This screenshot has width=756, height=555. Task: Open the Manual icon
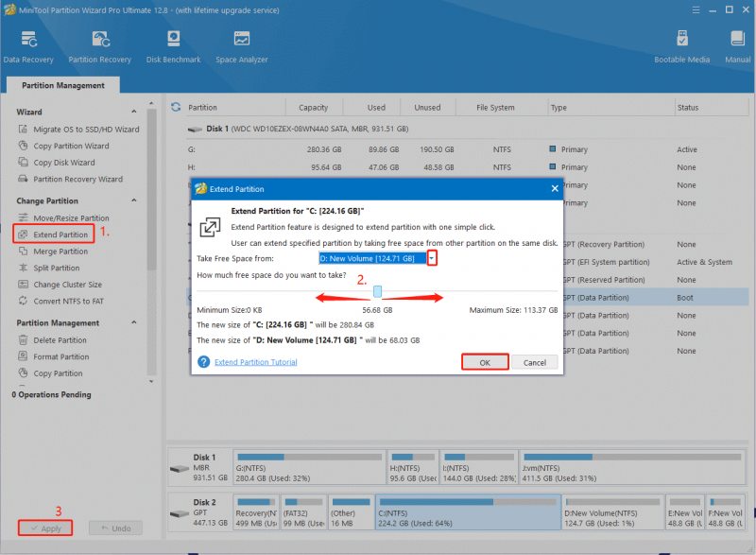(x=738, y=46)
